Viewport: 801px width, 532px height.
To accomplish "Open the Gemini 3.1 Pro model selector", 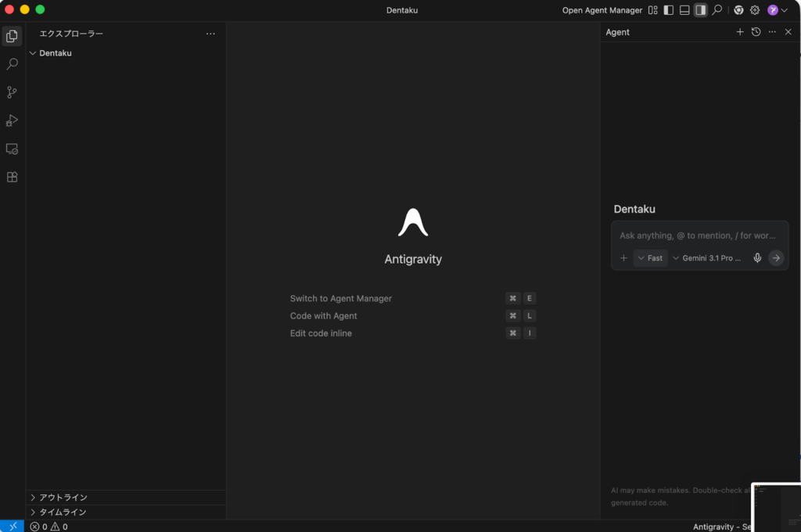I will (707, 258).
